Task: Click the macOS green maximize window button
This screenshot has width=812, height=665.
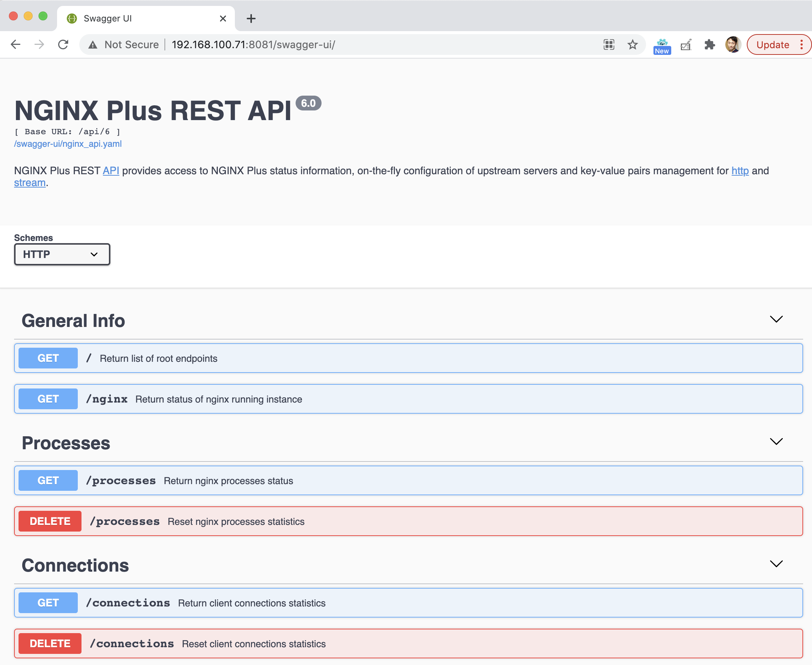Action: coord(43,16)
